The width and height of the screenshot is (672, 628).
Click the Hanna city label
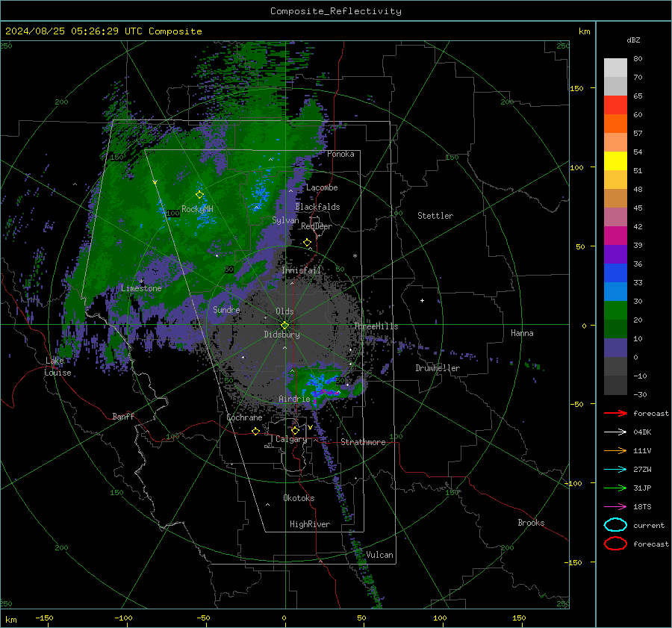point(522,333)
